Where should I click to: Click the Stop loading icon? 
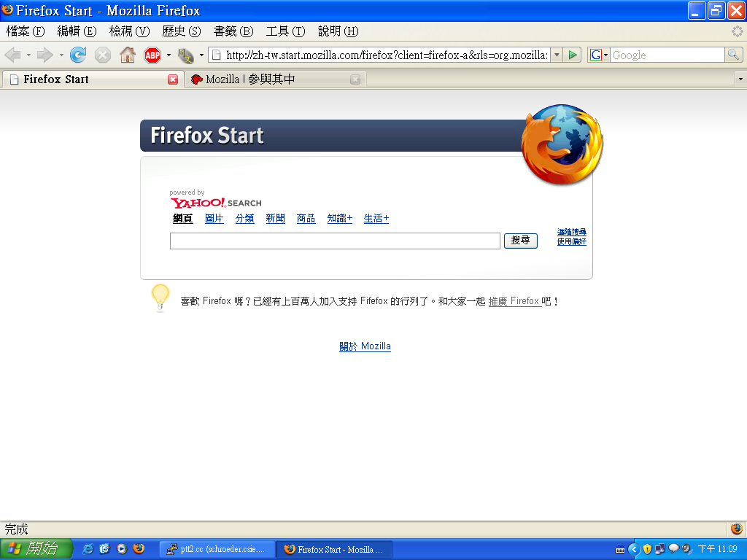[102, 55]
